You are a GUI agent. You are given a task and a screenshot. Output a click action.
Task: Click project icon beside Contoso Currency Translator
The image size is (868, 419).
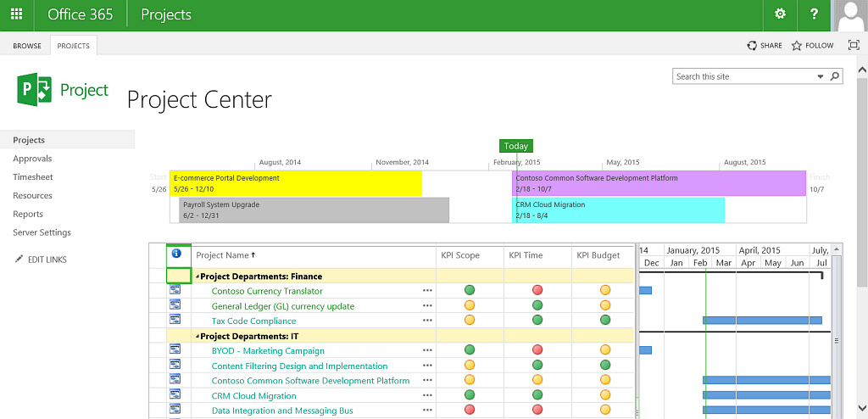pos(175,289)
